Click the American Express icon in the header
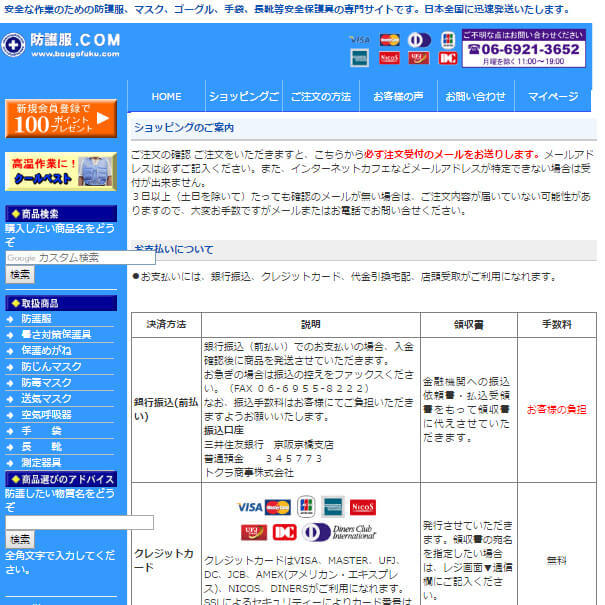Viewport: 605px width, 605px height. tap(359, 58)
